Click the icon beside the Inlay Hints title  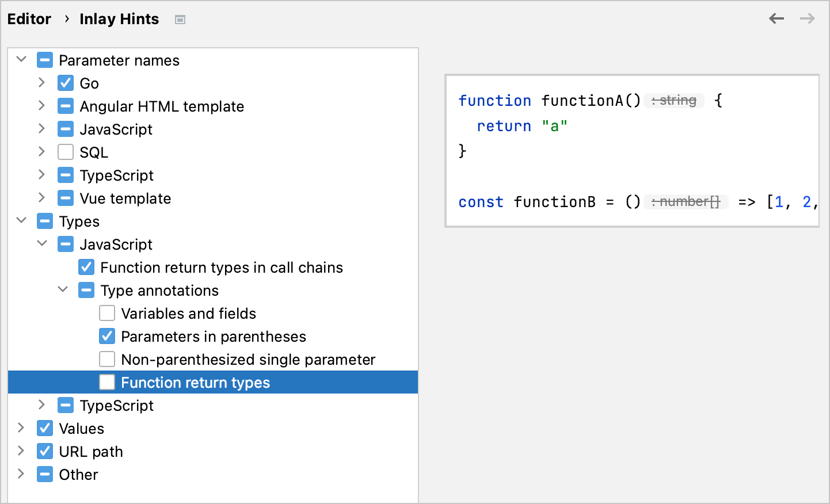click(180, 19)
